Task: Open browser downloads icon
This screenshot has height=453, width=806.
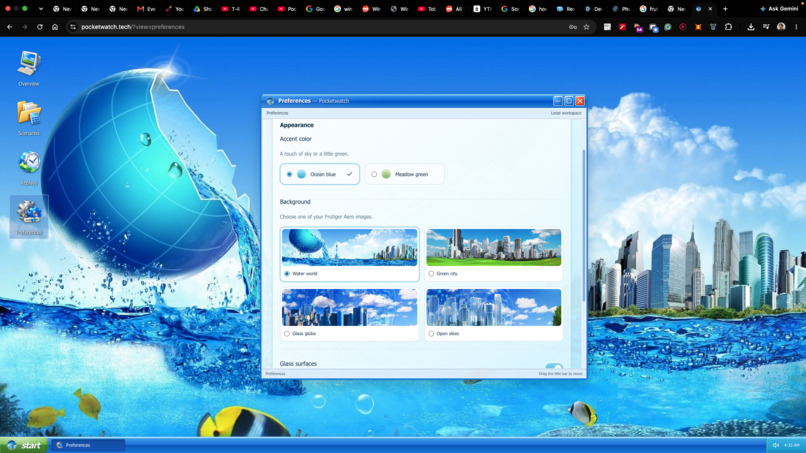Action: [x=751, y=27]
